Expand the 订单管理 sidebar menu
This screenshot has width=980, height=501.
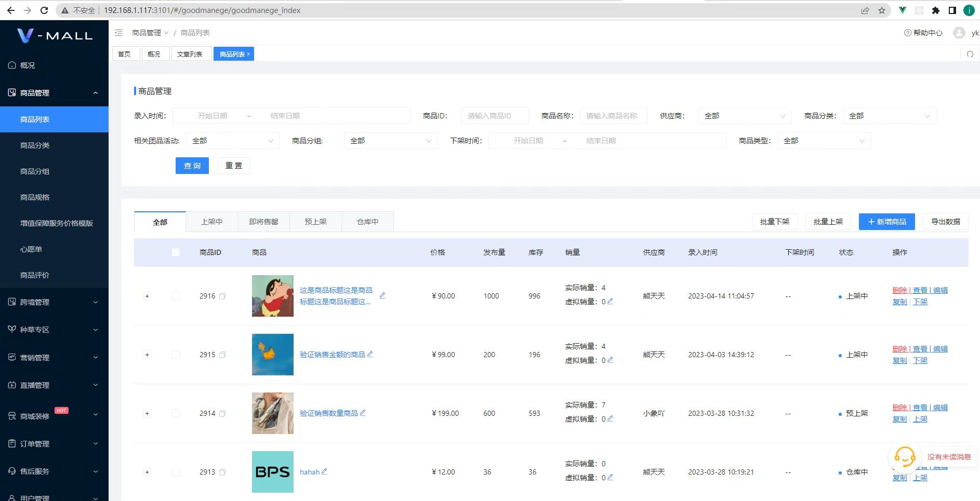[x=54, y=444]
